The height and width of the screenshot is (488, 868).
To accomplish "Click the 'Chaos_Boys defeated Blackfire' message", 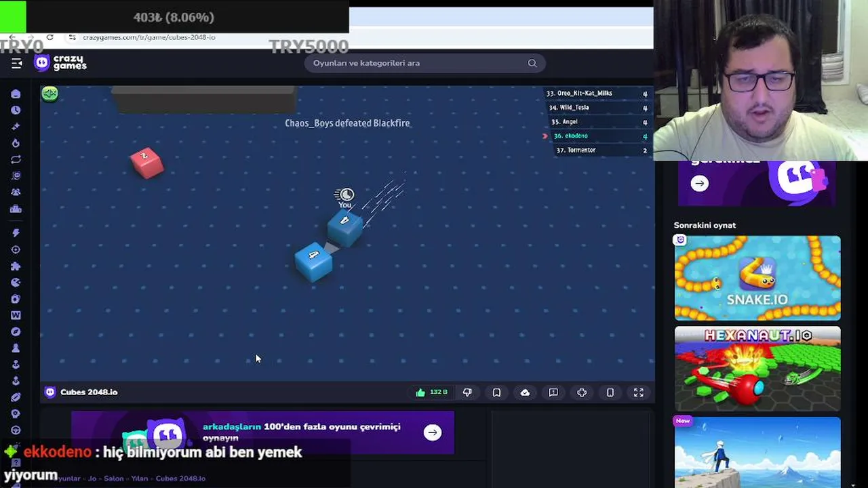I will [x=347, y=123].
